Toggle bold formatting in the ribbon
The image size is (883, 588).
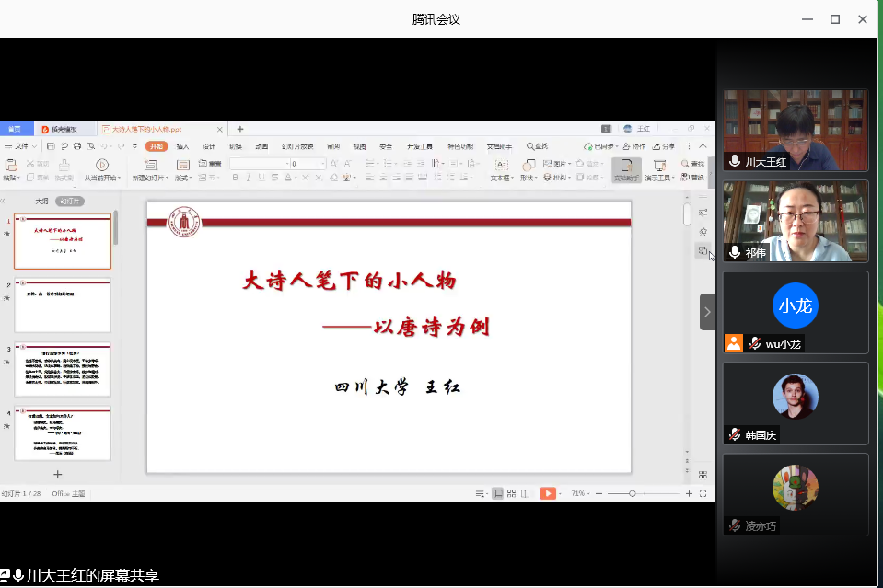pos(236,178)
